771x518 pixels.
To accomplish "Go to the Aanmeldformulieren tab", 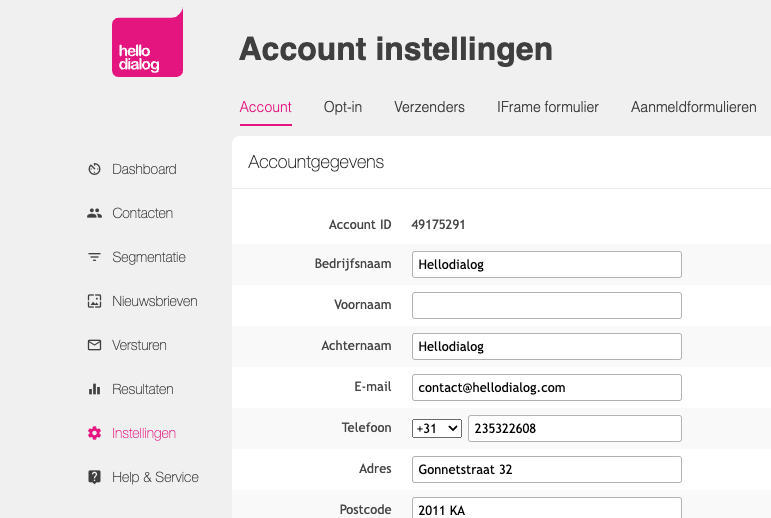I will tap(694, 107).
